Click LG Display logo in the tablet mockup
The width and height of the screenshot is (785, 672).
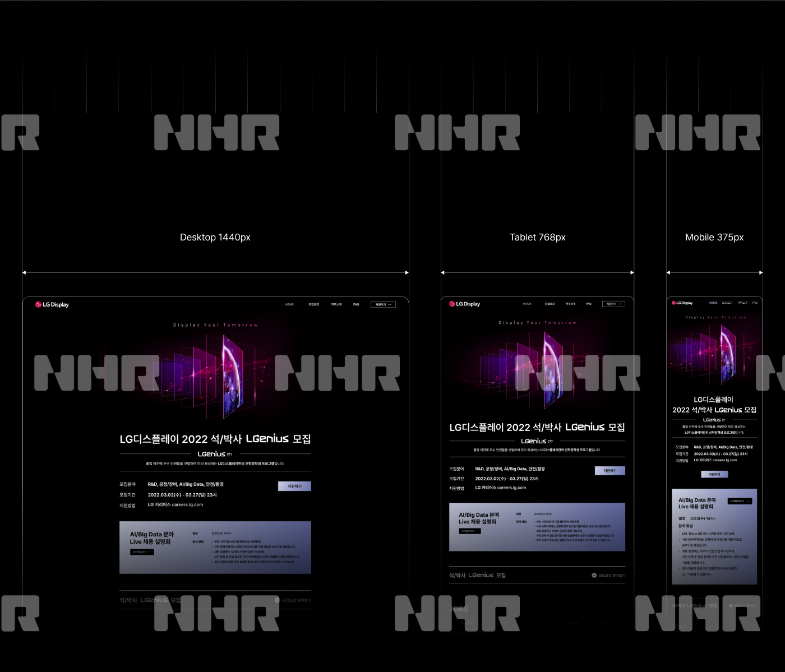coord(465,304)
